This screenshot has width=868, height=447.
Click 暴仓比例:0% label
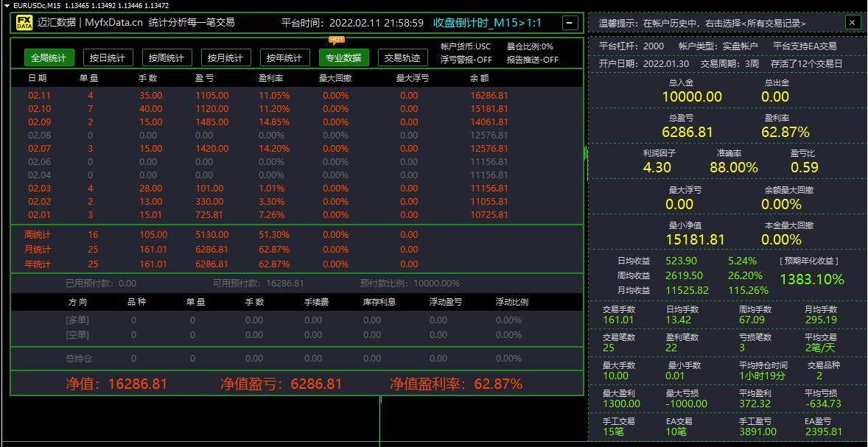(x=530, y=46)
